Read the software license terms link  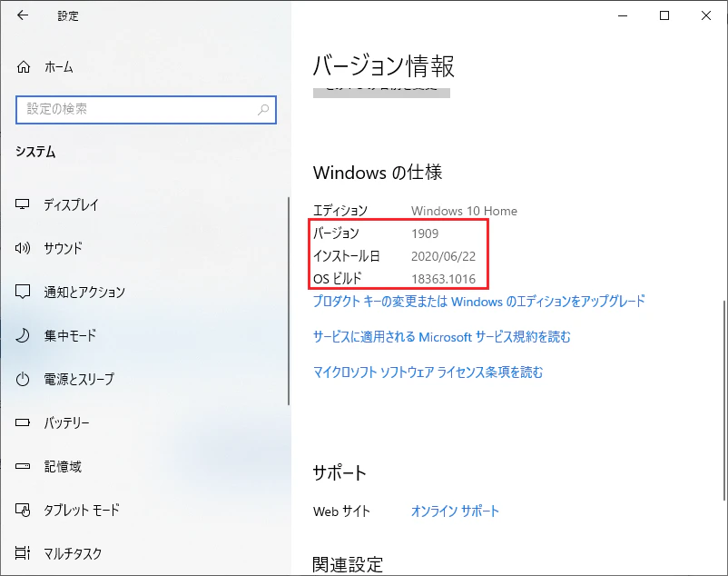click(428, 372)
